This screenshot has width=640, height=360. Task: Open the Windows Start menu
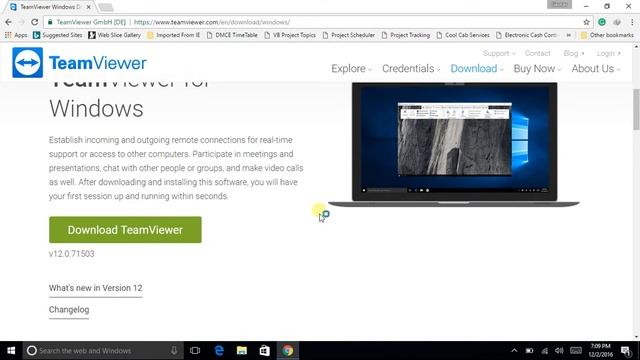[x=11, y=351]
